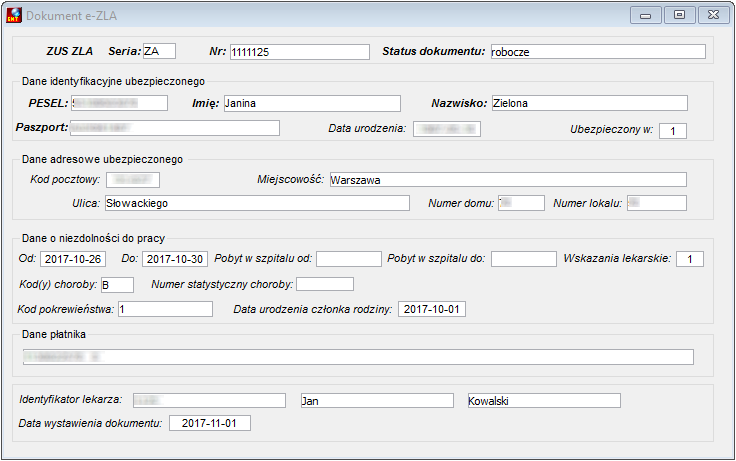Click the Ubezpieczony w field
The height and width of the screenshot is (461, 736).
pyautogui.click(x=673, y=131)
